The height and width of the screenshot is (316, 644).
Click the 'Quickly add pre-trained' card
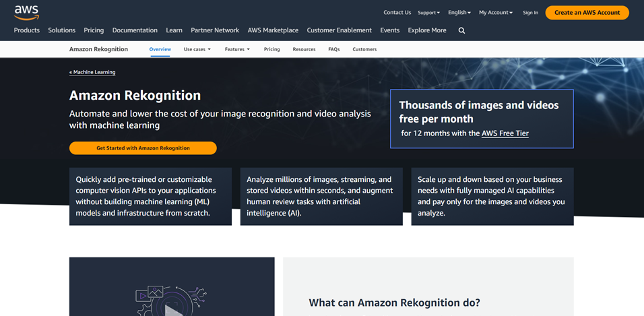tap(150, 197)
